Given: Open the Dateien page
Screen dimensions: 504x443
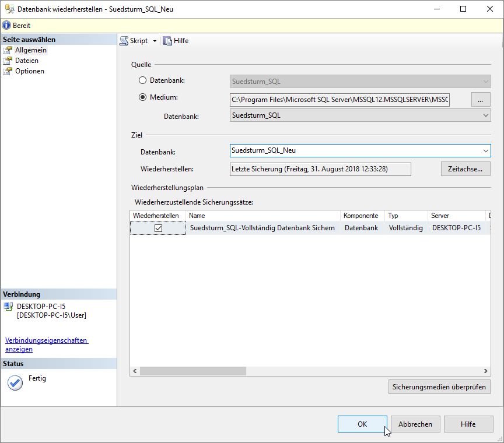Looking at the screenshot, I should point(26,61).
